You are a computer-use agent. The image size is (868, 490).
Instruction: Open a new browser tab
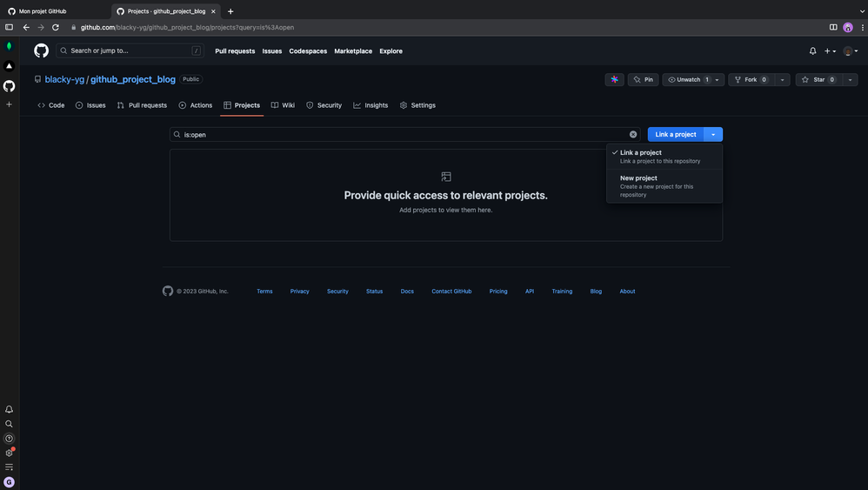pyautogui.click(x=230, y=11)
